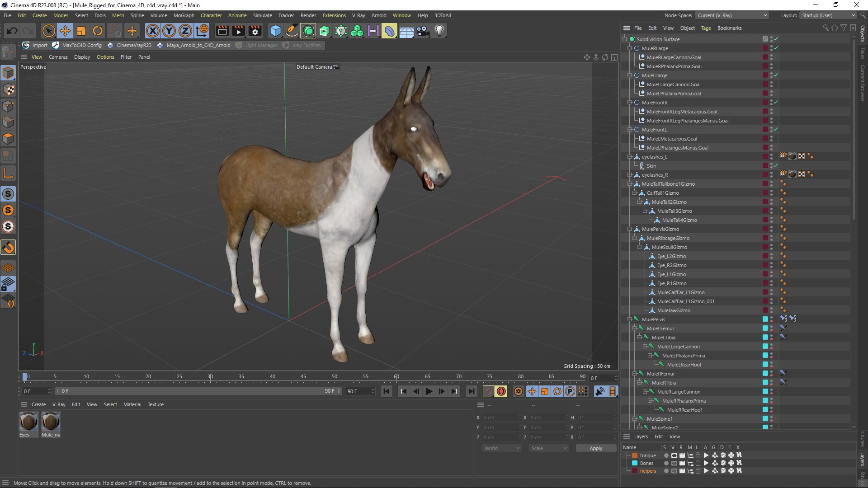The height and width of the screenshot is (488, 868).
Task: Select the Scale tool
Action: (81, 31)
